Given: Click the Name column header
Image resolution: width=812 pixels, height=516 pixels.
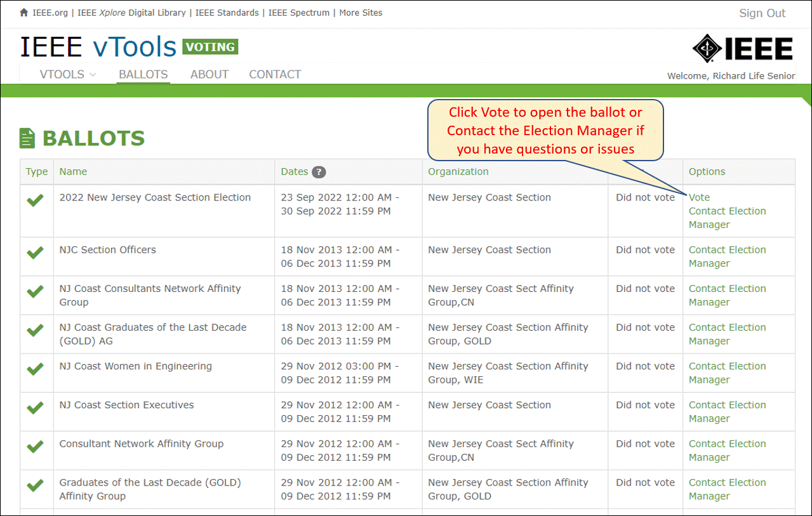Looking at the screenshot, I should tap(73, 171).
